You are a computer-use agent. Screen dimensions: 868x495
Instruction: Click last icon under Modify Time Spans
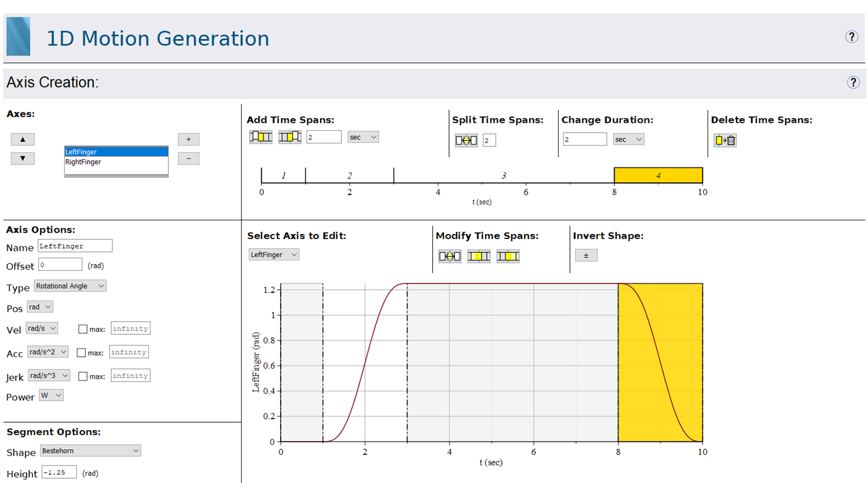pos(508,256)
